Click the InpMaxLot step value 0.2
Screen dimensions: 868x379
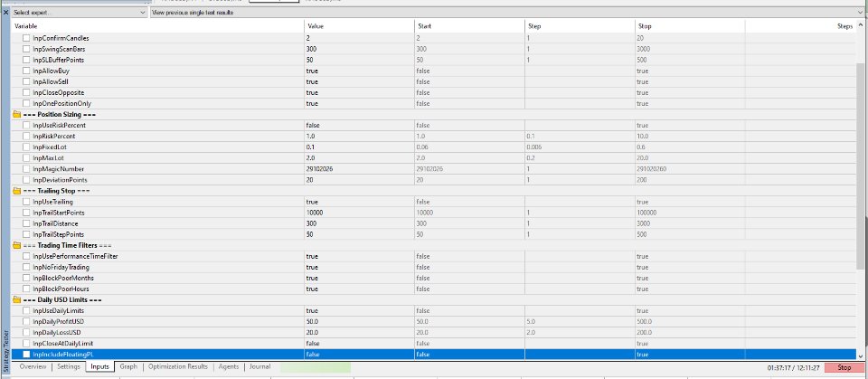[x=531, y=158]
